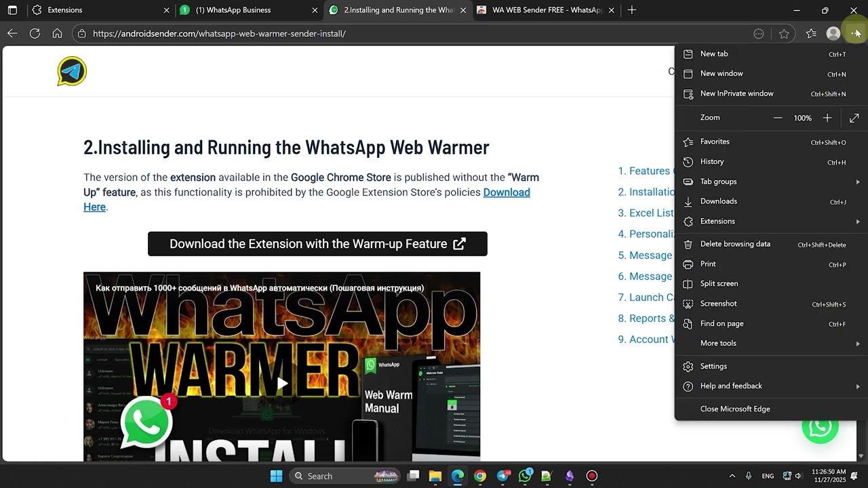Open the purple Obsidian taskbar icon
The image size is (868, 488).
point(569,476)
